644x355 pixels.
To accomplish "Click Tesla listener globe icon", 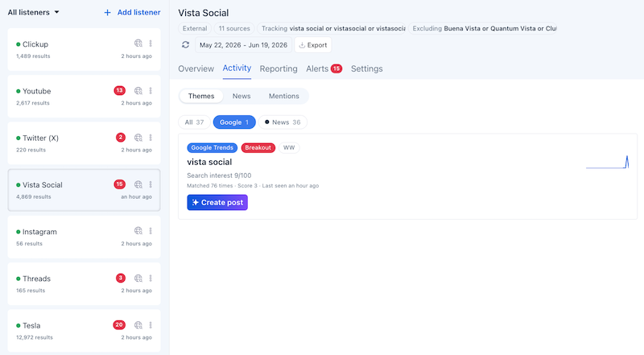I will pyautogui.click(x=138, y=325).
